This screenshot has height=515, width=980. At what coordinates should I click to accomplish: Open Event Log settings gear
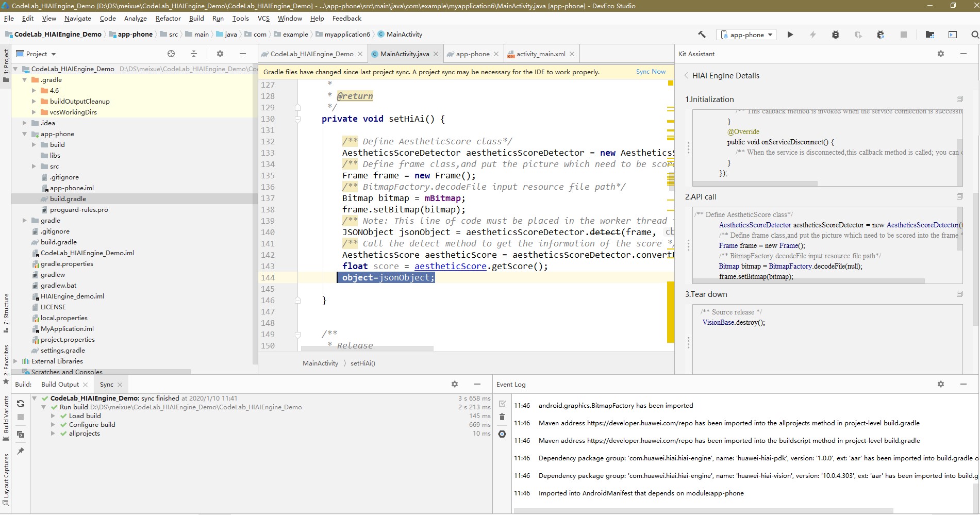[941, 384]
